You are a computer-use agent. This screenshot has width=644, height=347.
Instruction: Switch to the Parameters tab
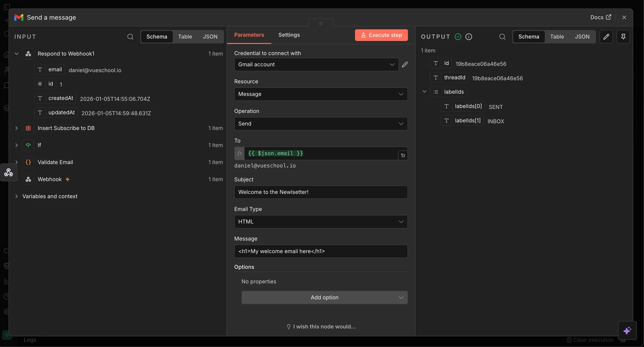point(249,35)
